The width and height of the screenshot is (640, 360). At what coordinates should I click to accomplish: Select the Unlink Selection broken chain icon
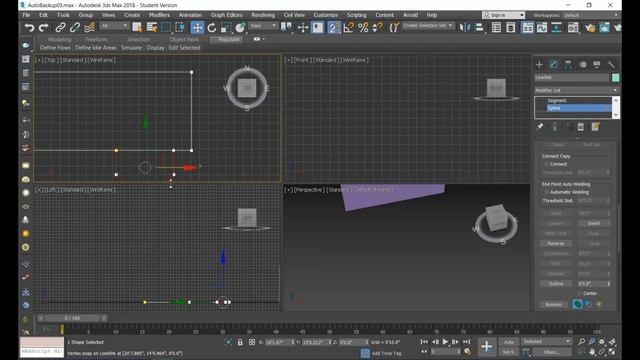(x=75, y=28)
